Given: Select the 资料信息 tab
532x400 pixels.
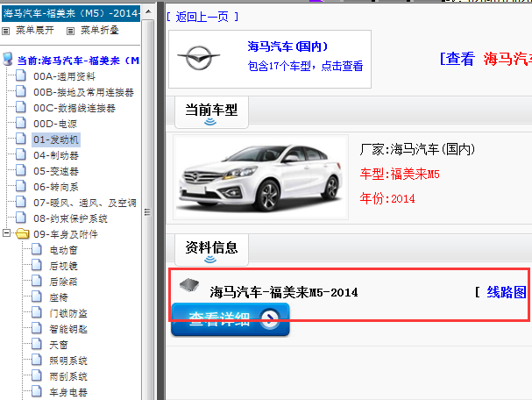Looking at the screenshot, I should (211, 250).
